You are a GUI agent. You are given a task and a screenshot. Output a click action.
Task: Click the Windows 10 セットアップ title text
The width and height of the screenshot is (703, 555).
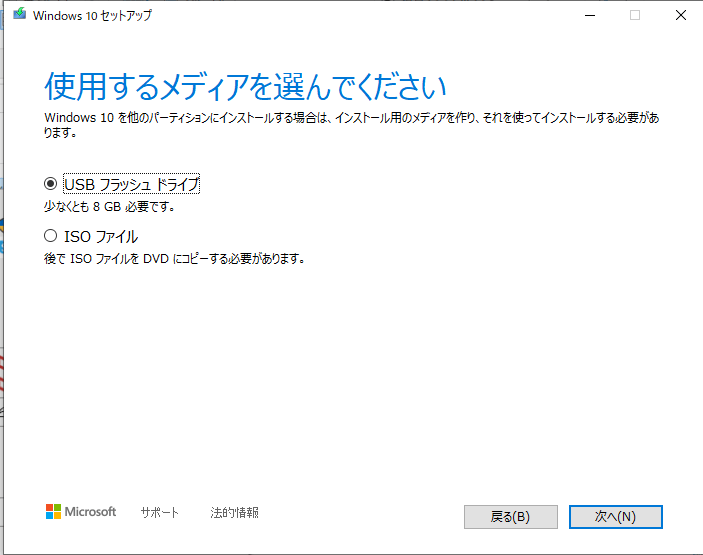tap(92, 16)
